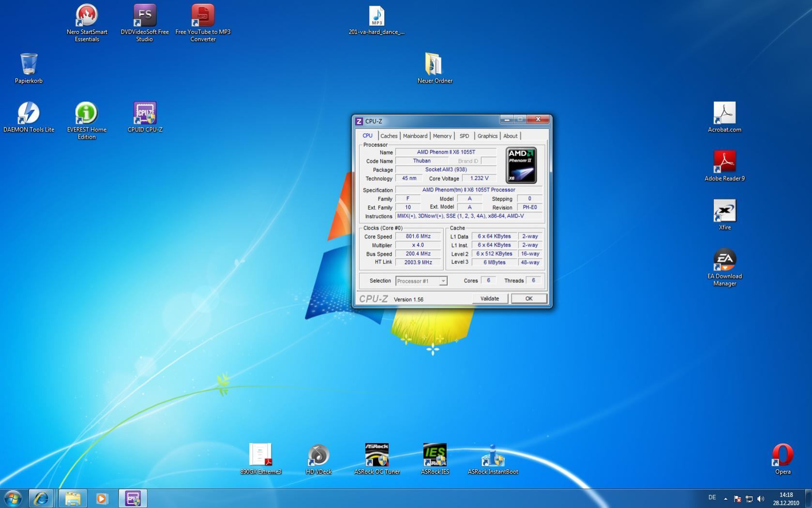Open the About tab
The height and width of the screenshot is (508, 812).
pos(510,136)
